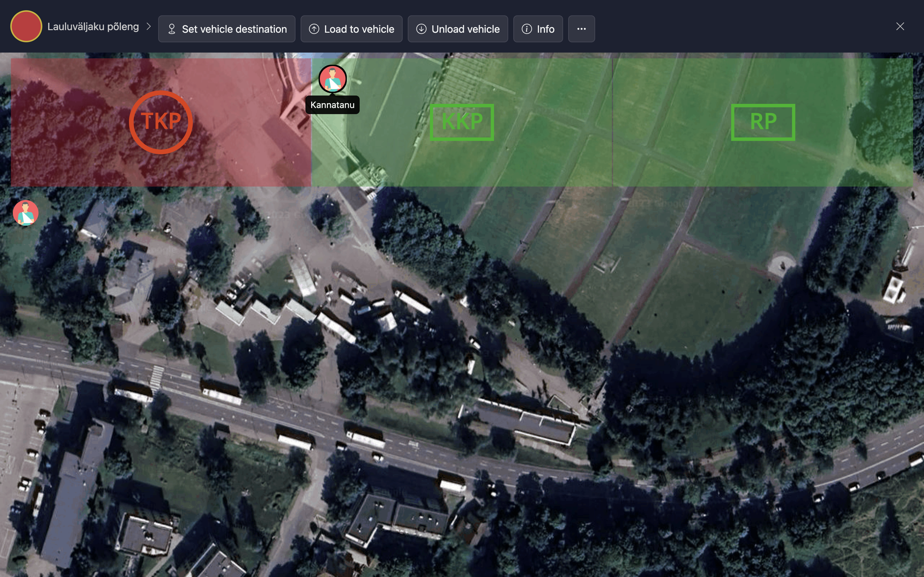This screenshot has width=924, height=577.
Task: Select the casualty marker at left map edge
Action: [x=26, y=213]
